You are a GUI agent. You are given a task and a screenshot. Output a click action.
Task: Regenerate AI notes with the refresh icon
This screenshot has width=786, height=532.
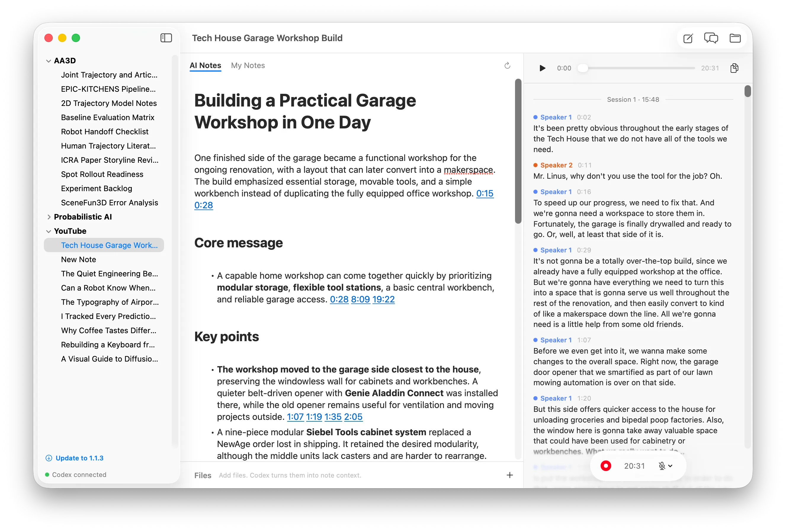coord(507,66)
